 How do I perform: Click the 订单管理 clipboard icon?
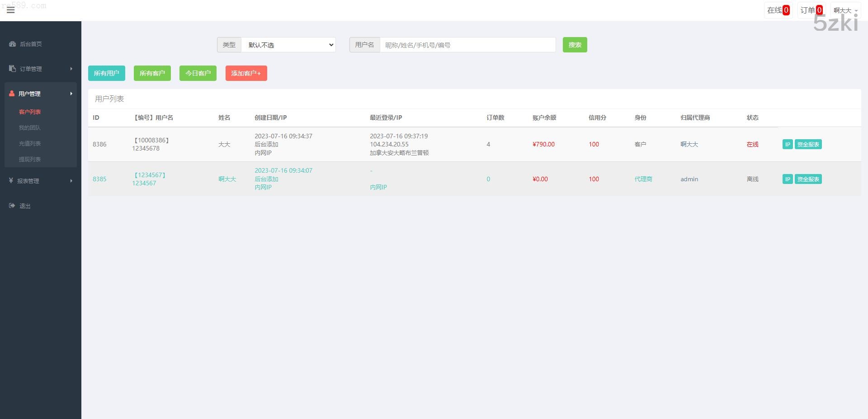12,69
